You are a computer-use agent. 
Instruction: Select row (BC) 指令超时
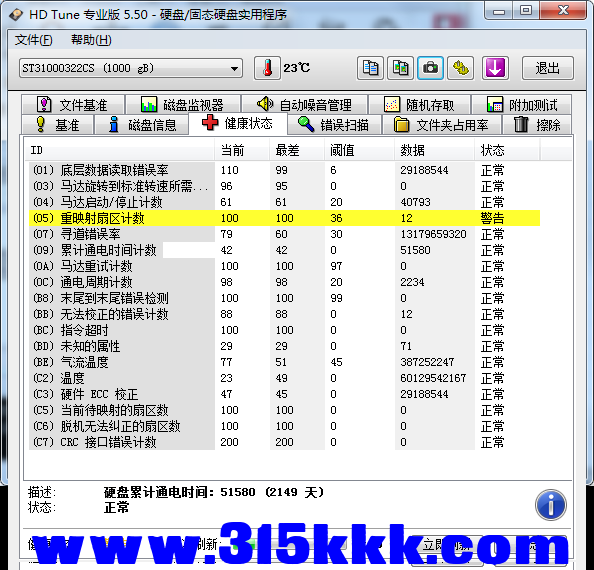(284, 330)
